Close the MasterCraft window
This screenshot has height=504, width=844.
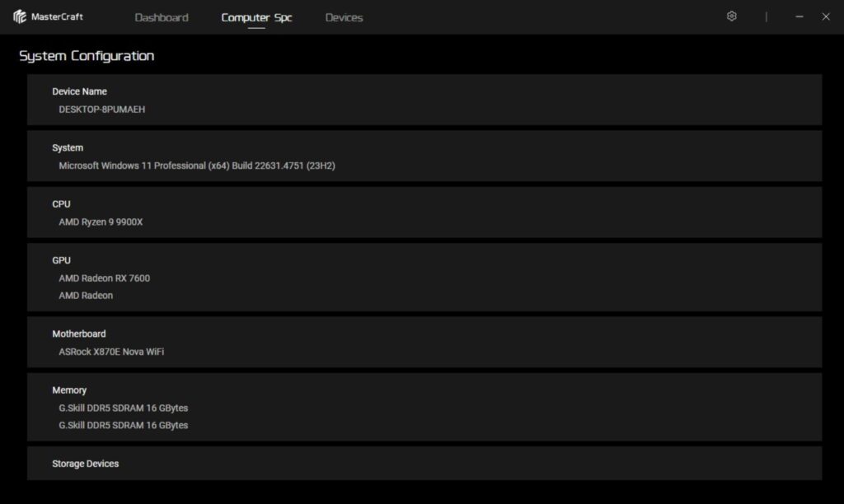(826, 16)
